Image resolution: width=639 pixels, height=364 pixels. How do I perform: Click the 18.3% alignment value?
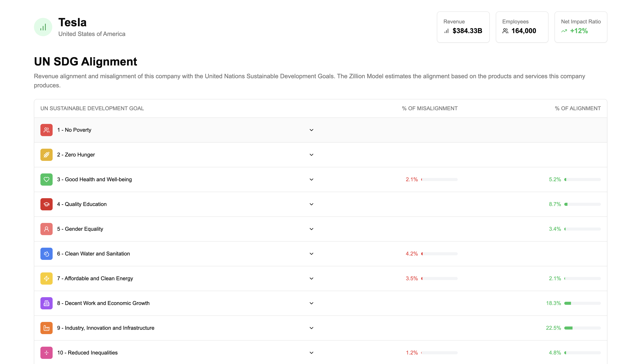pos(553,303)
